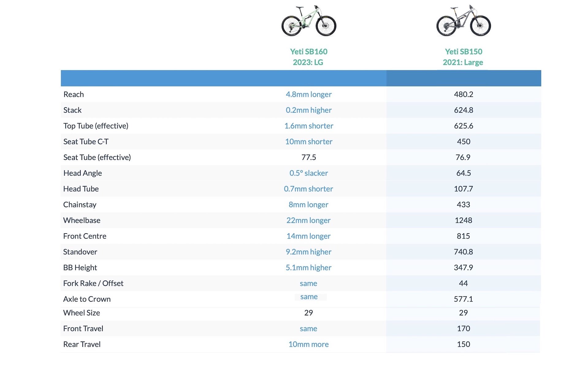Click the Yeti SB160 2023: LG link

(309, 57)
